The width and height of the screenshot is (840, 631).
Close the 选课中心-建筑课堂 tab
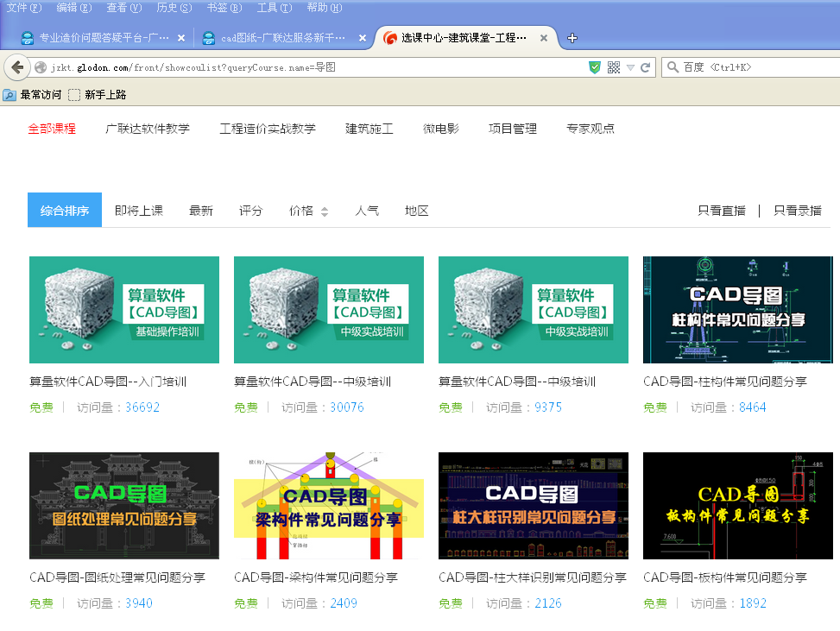[x=544, y=38]
